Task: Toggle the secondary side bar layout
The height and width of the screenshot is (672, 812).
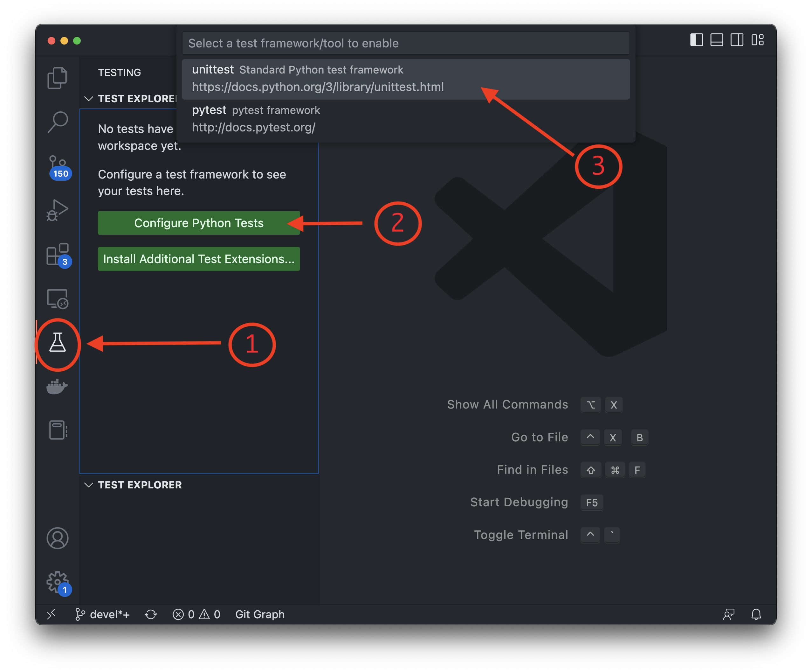Action: pyautogui.click(x=737, y=40)
